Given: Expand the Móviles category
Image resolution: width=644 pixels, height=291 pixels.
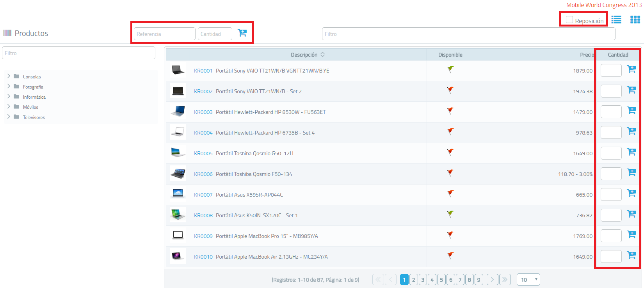Looking at the screenshot, I should (9, 106).
